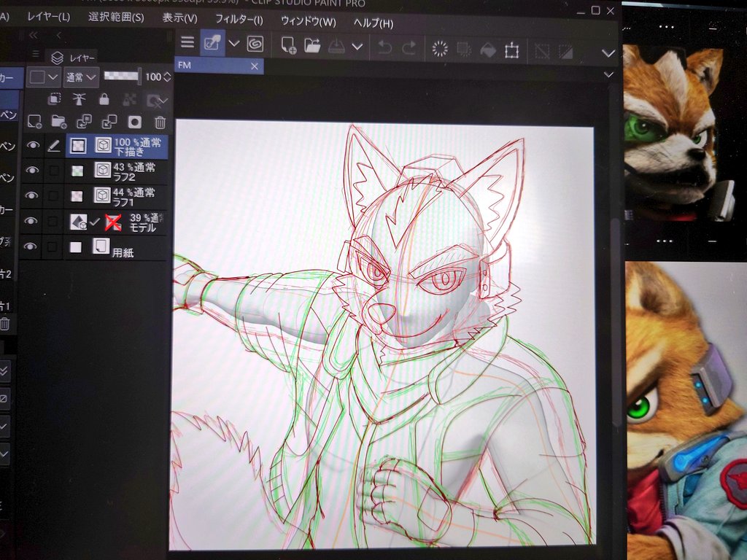Open the command bar hamburger menu
747x560 pixels.
[x=187, y=42]
